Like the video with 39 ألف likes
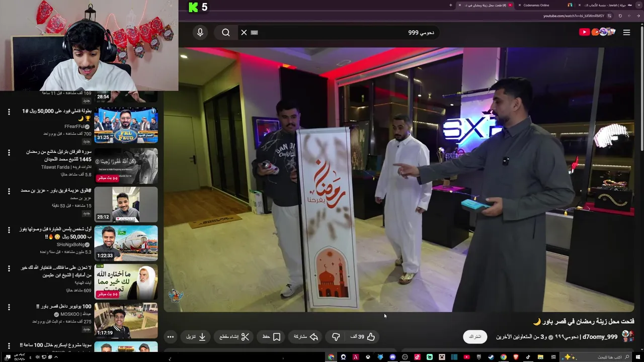 click(x=363, y=337)
